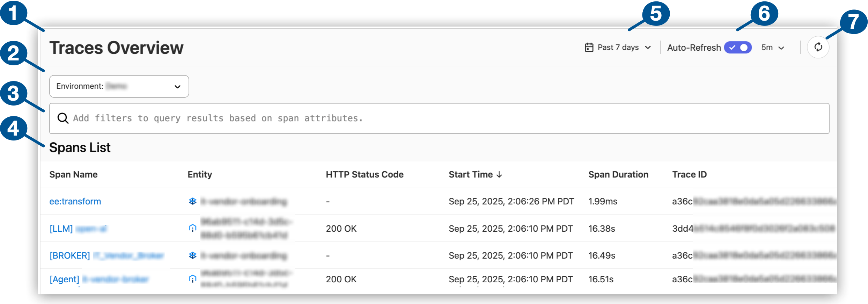Click the search magnifier icon in filter bar
This screenshot has height=304, width=868.
point(63,118)
